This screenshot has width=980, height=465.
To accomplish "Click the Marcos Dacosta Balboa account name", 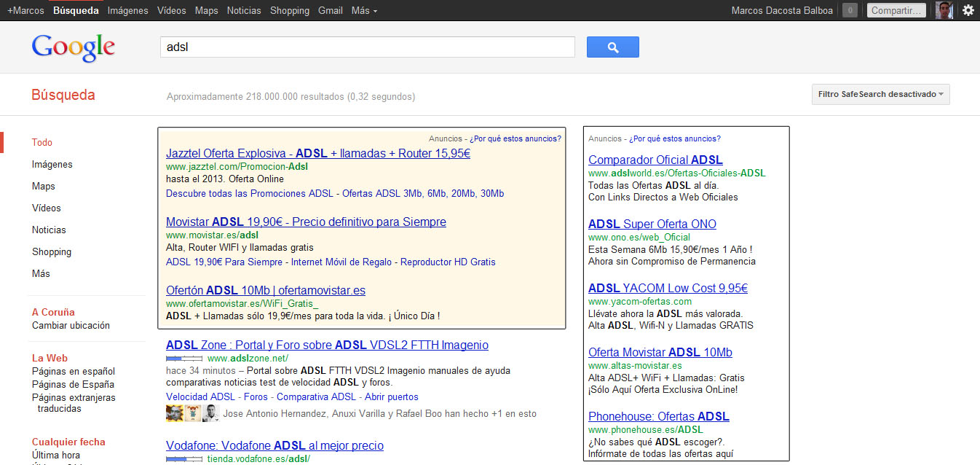I will click(x=782, y=10).
